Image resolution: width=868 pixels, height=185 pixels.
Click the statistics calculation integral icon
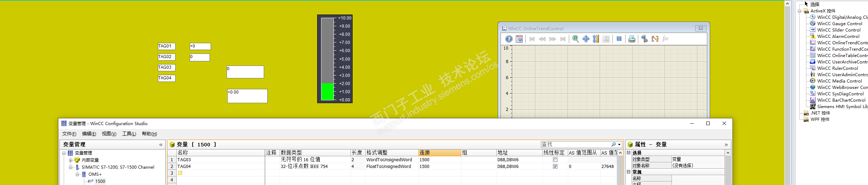click(666, 39)
